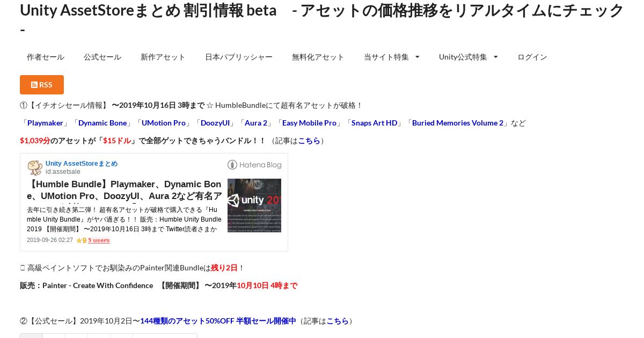Click the 10月10日 4時まで deadline text
Viewport: 644px width, 338px height.
click(267, 285)
